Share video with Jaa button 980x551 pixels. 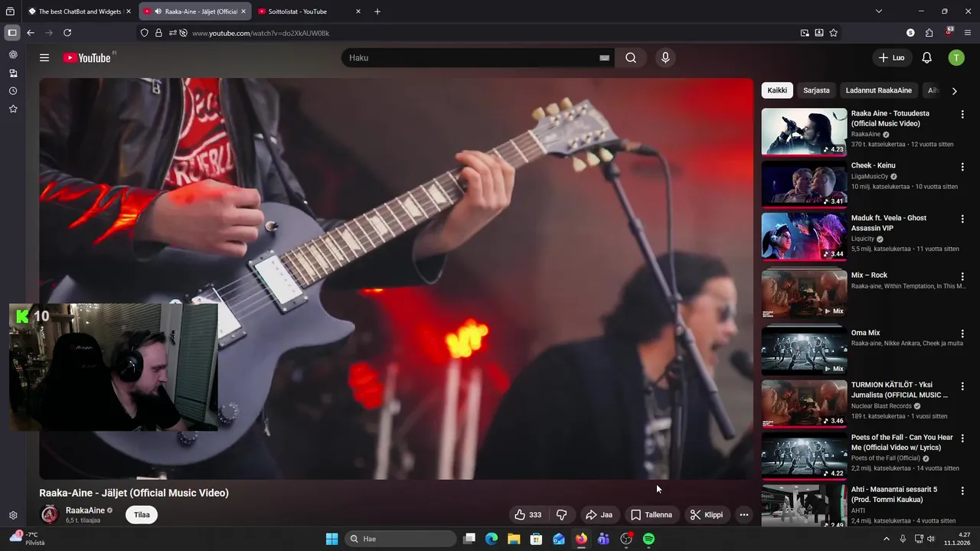tap(599, 515)
